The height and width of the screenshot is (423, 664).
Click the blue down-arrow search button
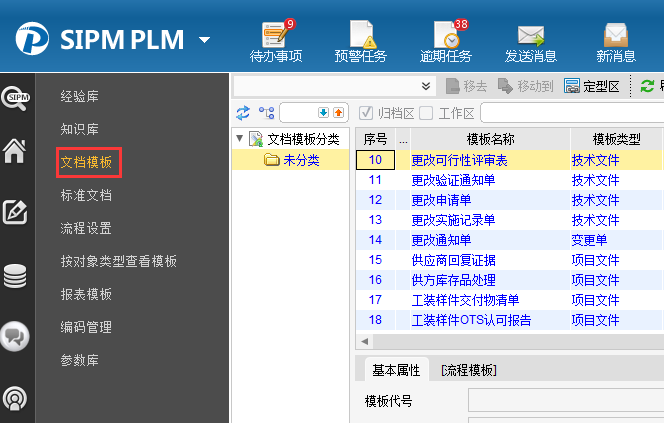(x=324, y=113)
